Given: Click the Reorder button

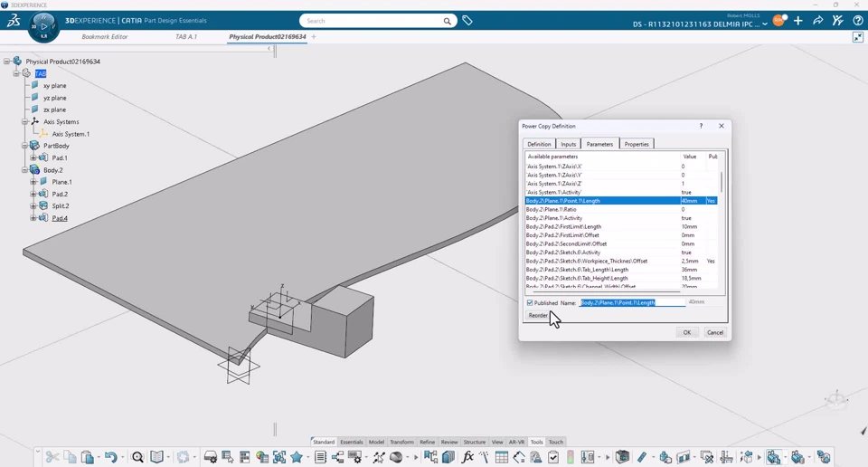Looking at the screenshot, I should 538,316.
